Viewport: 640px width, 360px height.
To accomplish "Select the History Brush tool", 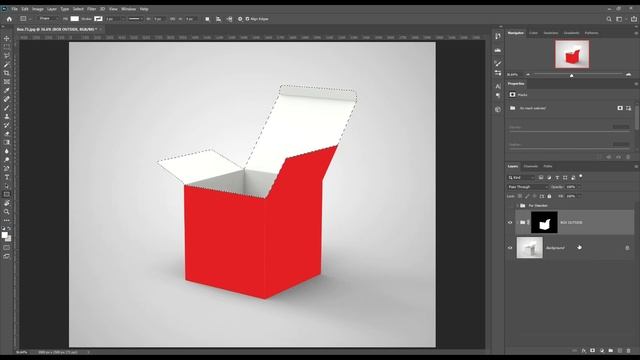I will (x=7, y=125).
